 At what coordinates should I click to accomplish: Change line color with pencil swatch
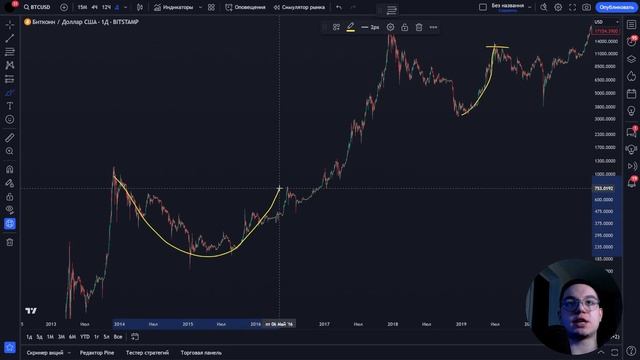[x=350, y=27]
